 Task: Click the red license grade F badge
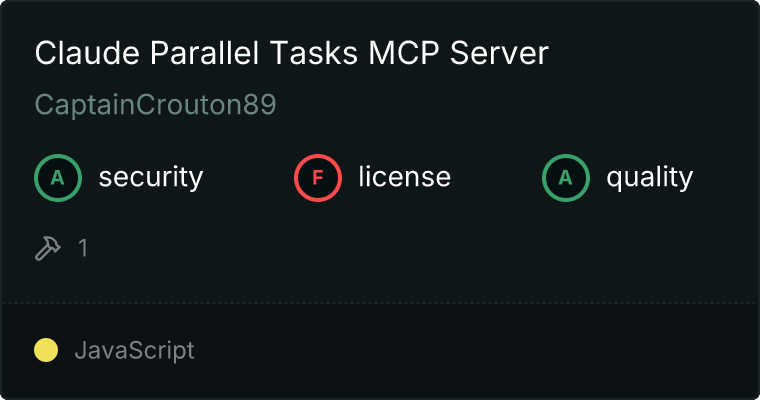(x=317, y=178)
